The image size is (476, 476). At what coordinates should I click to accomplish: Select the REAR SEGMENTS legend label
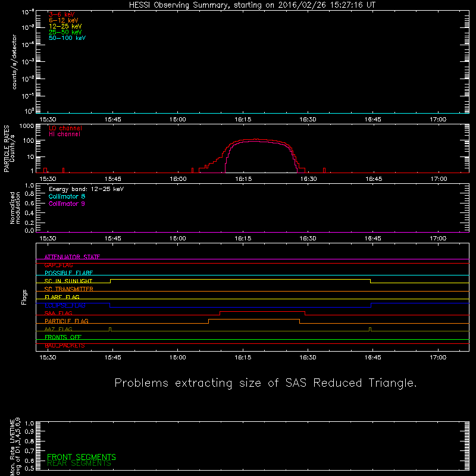click(79, 464)
